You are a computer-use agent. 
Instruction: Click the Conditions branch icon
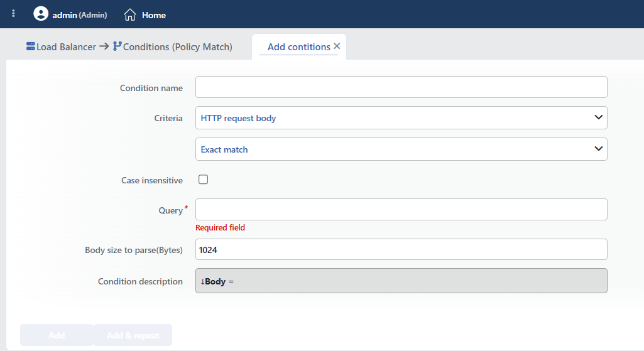pos(117,46)
